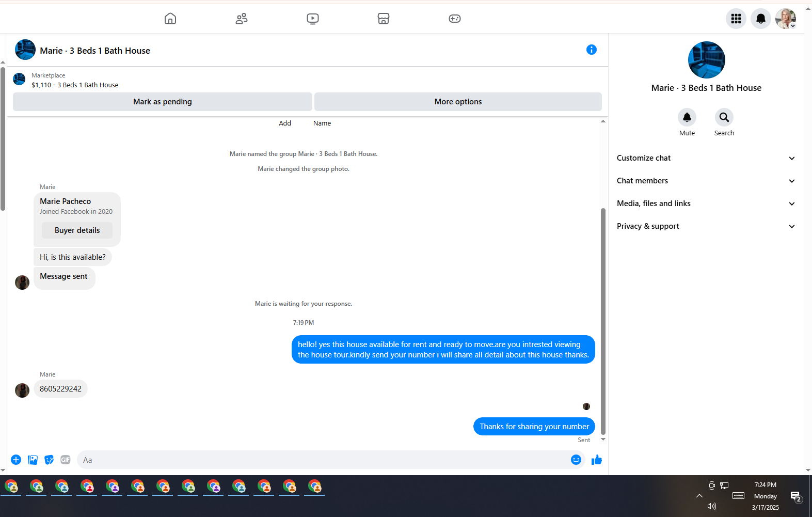Click Marie's avatar beside 8605229242

[x=22, y=390]
